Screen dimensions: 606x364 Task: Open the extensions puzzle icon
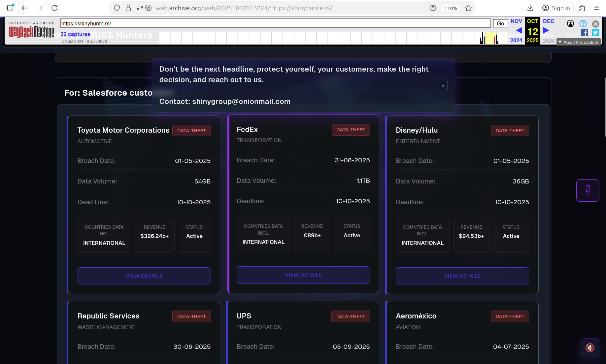(582, 8)
